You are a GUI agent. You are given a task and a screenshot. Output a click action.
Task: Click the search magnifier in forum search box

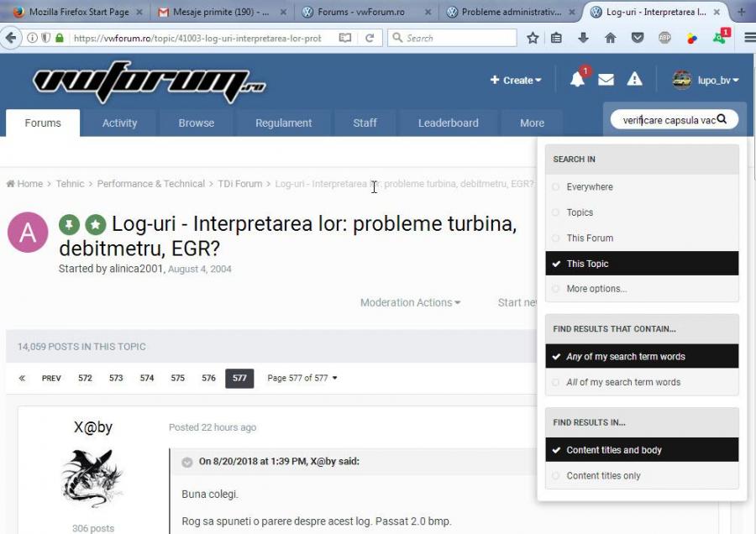click(722, 119)
